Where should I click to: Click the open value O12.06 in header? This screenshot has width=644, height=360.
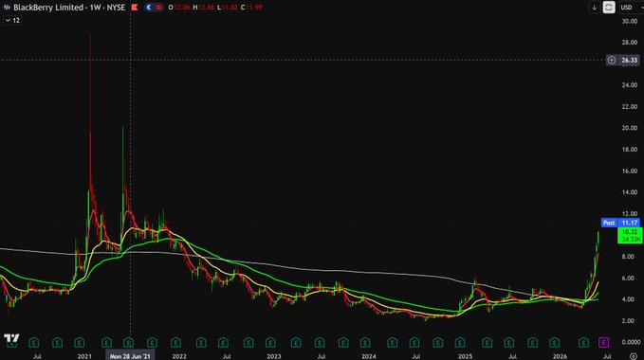tap(179, 8)
